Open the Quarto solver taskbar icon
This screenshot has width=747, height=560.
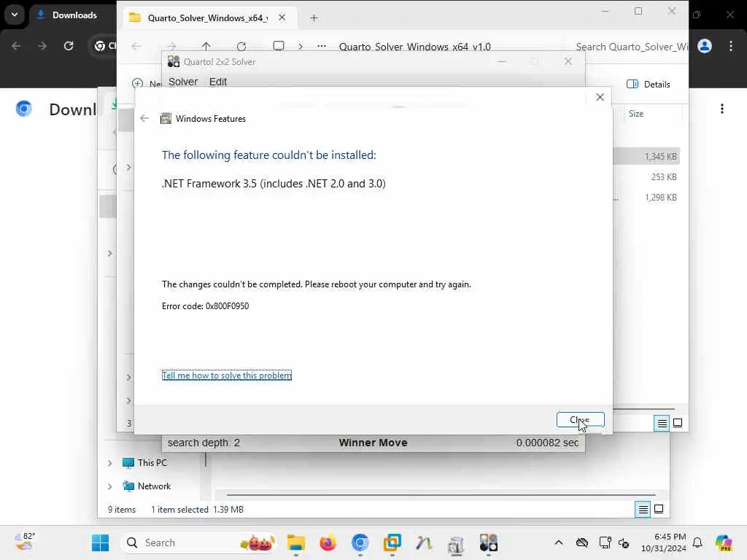click(488, 542)
